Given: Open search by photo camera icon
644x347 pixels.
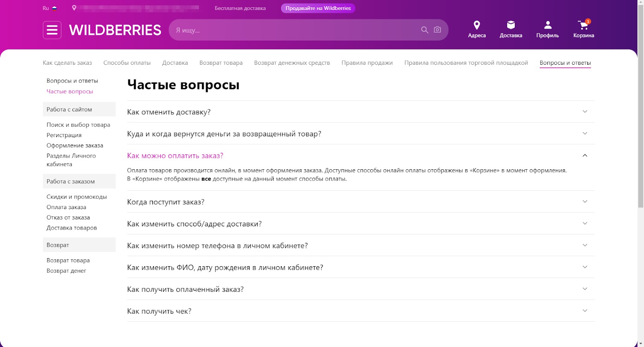Looking at the screenshot, I should point(438,30).
